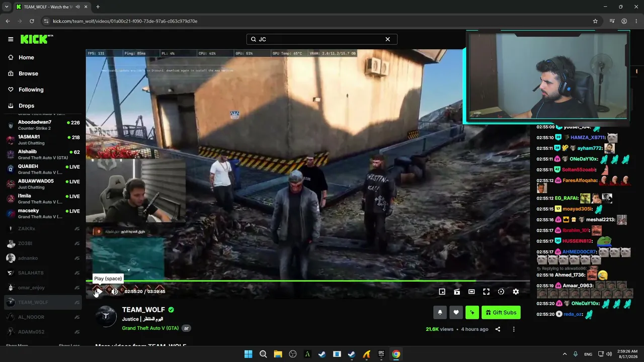The width and height of the screenshot is (644, 362).
Task: Open ABUAWWAD05's live channel
Action: (43, 184)
